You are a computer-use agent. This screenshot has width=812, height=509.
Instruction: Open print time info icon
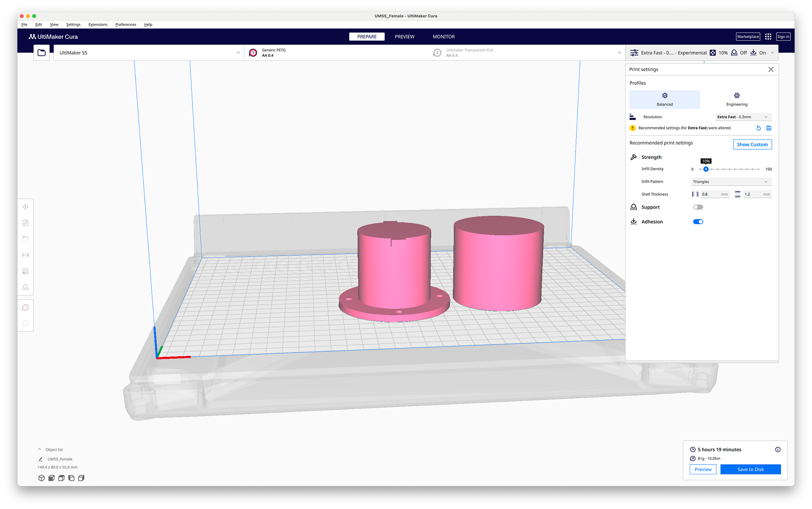[778, 449]
